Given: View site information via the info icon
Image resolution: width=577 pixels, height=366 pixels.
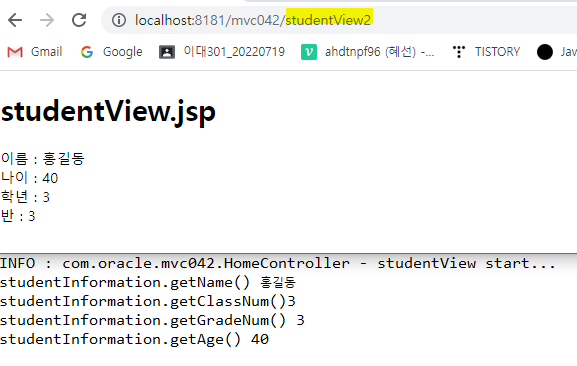Looking at the screenshot, I should 119,20.
